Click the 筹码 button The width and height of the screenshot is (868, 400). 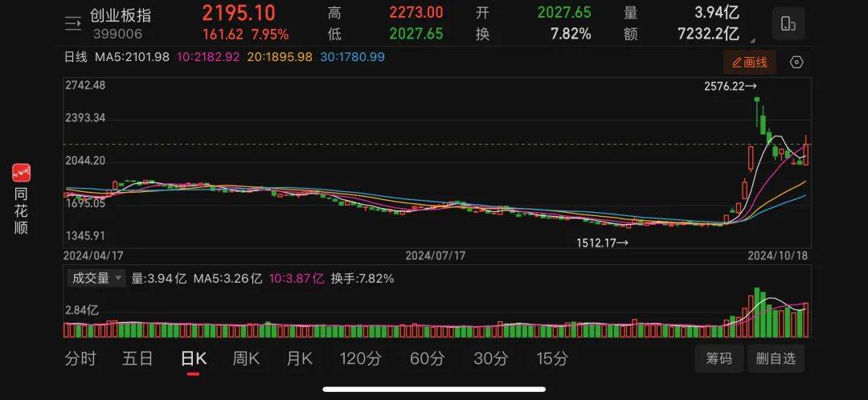(x=719, y=358)
